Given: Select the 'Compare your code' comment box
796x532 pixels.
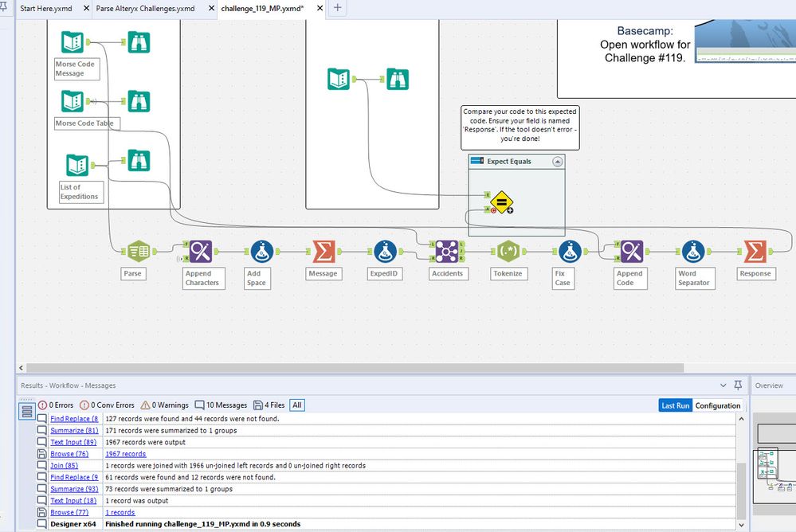Looking at the screenshot, I should pyautogui.click(x=520, y=127).
